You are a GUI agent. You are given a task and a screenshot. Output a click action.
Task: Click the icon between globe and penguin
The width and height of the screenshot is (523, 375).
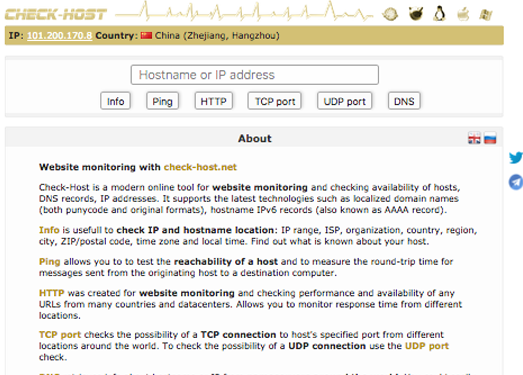[416, 14]
